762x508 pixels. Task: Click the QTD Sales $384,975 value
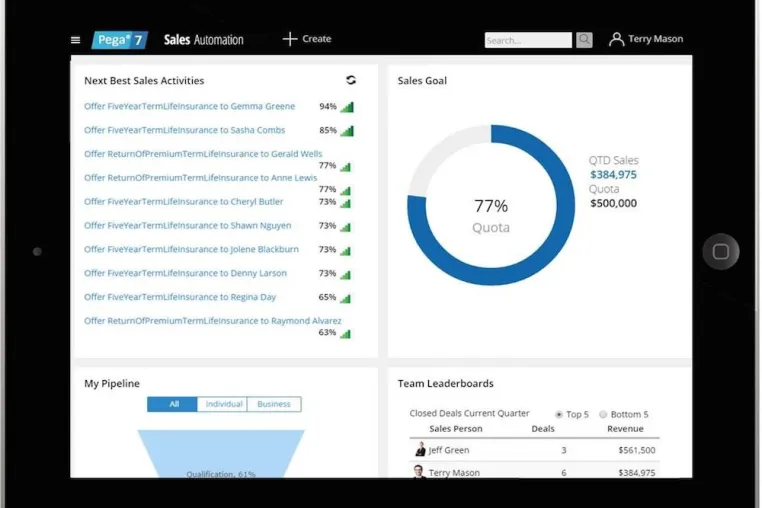click(613, 175)
